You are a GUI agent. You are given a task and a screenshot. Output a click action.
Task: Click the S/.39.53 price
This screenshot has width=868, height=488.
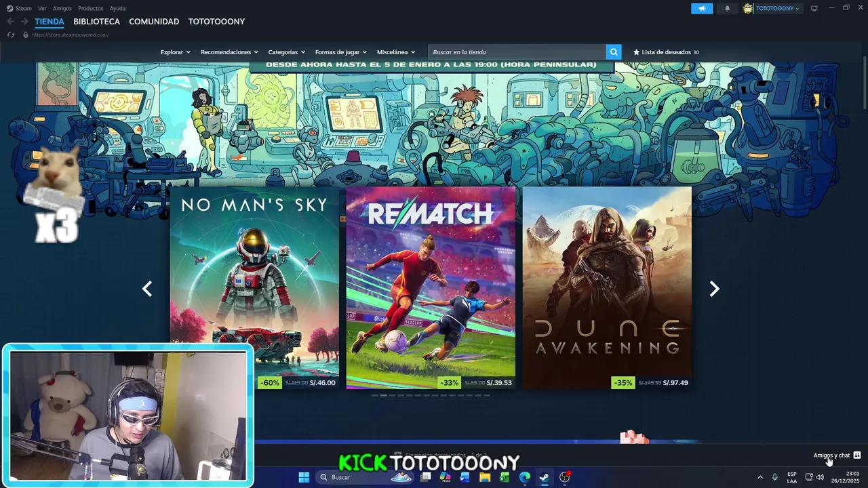coord(499,383)
